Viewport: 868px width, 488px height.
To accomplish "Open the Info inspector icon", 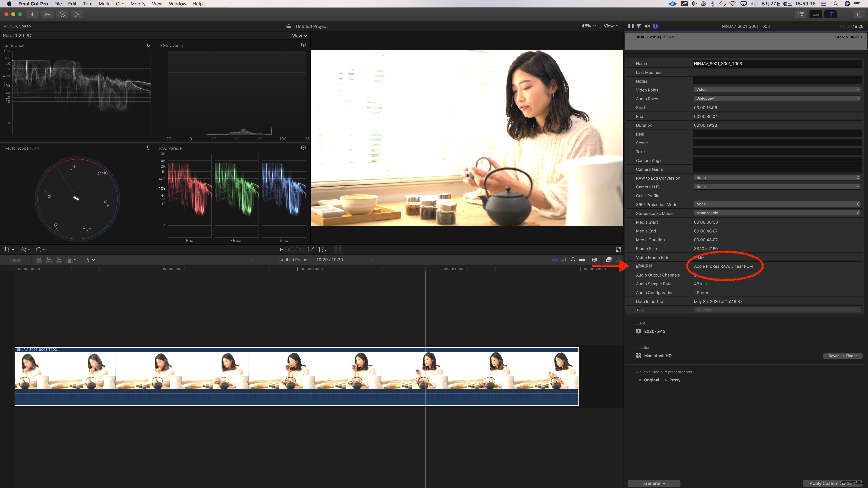I will (x=655, y=26).
